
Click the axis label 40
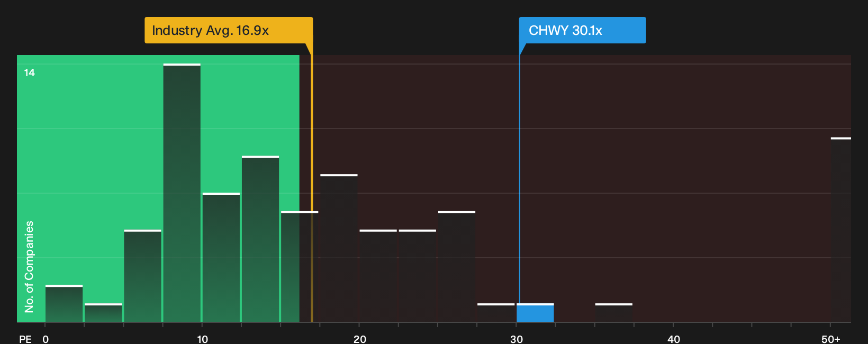[x=673, y=339]
